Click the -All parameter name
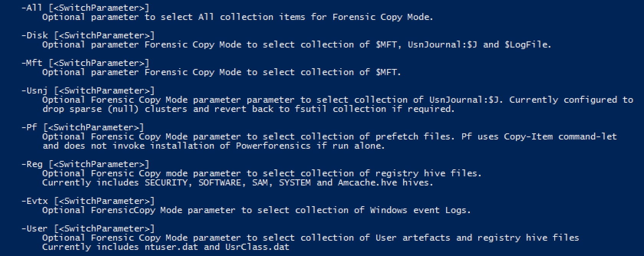 pos(31,8)
